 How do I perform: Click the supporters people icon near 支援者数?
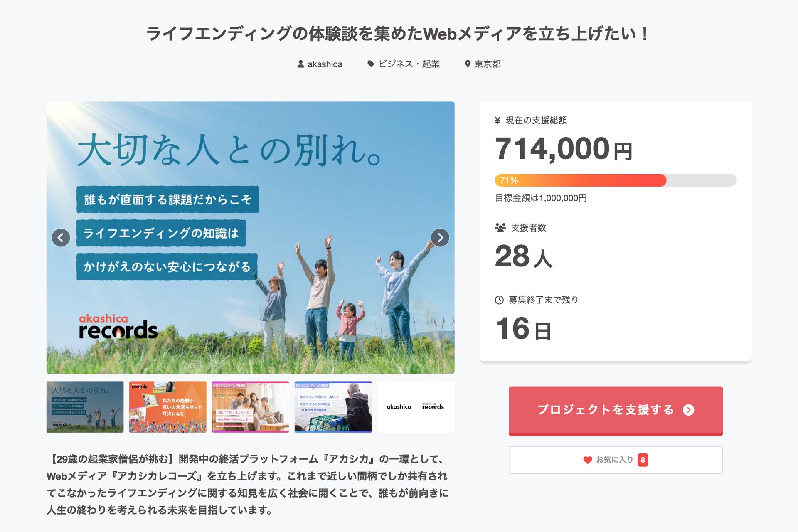point(500,228)
